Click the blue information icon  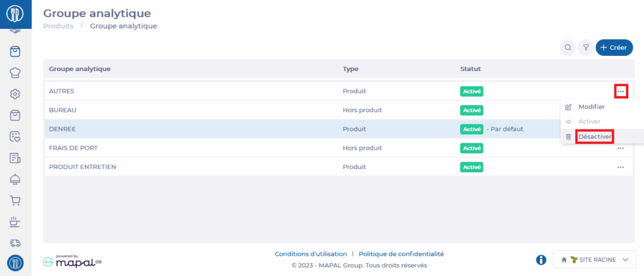(x=541, y=260)
